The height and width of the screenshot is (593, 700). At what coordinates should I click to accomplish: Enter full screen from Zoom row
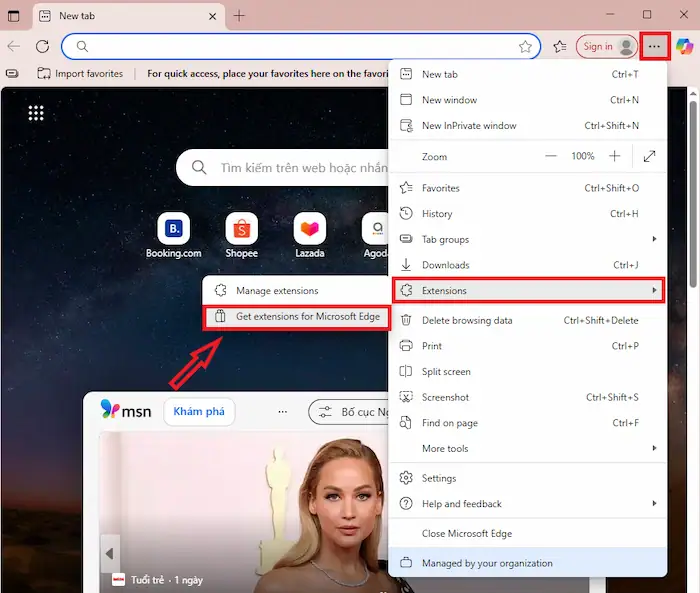pos(649,157)
